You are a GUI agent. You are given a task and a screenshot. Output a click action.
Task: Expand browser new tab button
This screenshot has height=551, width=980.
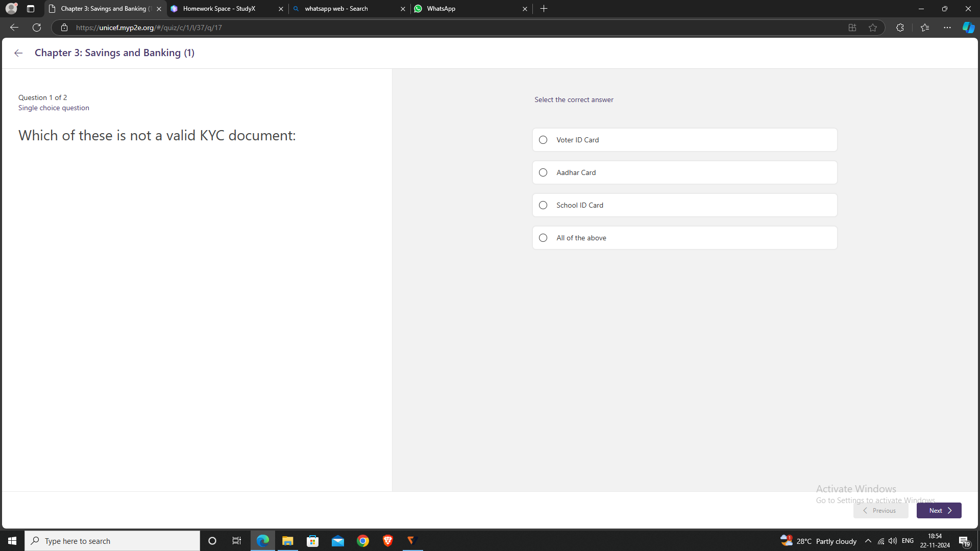coord(543,8)
